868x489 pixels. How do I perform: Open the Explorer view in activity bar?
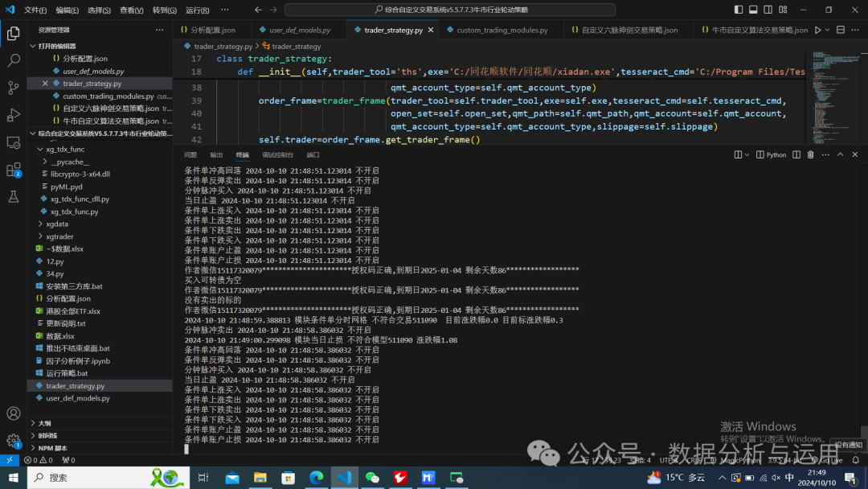click(14, 33)
